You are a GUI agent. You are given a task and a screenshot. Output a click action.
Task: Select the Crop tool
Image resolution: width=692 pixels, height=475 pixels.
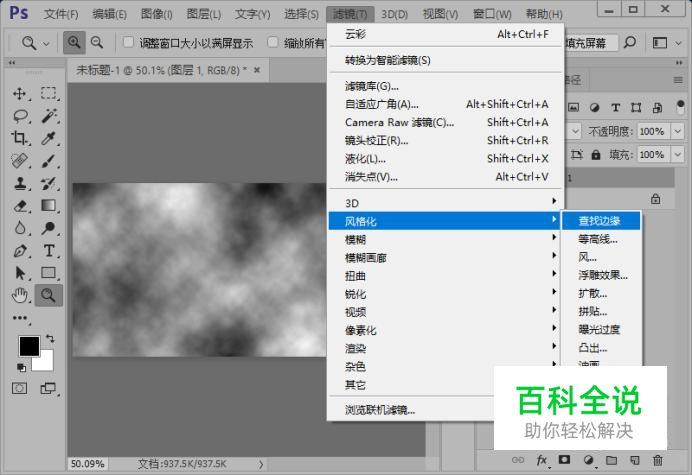click(19, 138)
